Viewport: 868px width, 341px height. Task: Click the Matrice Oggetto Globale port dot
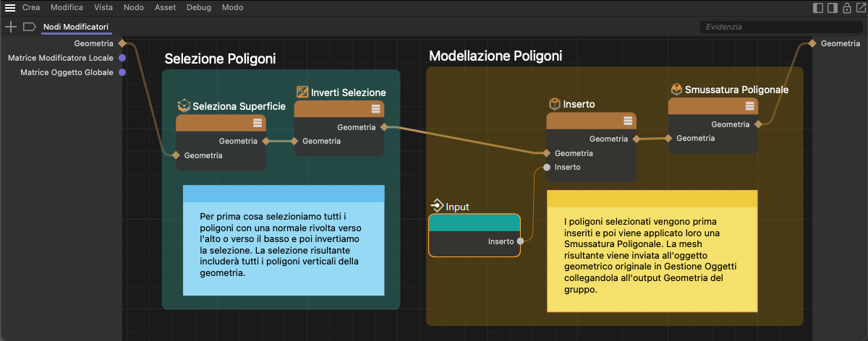(122, 72)
